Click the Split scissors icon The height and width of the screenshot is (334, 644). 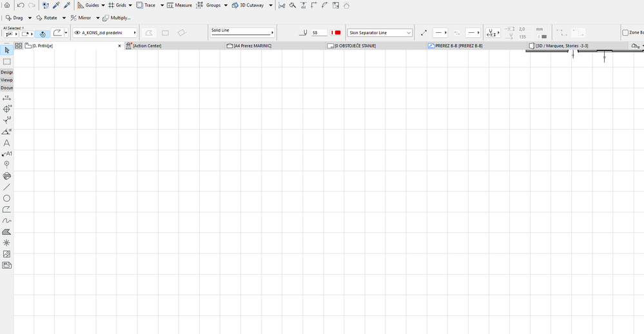pyautogui.click(x=282, y=5)
